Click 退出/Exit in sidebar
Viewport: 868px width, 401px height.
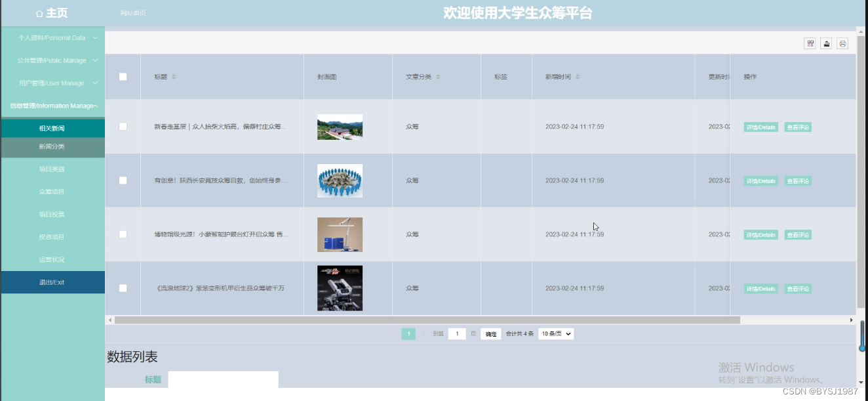tap(52, 282)
